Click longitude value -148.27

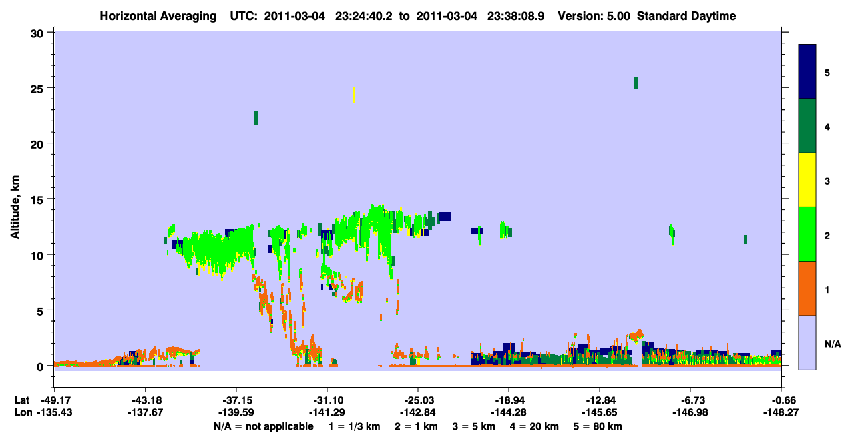[x=781, y=413]
